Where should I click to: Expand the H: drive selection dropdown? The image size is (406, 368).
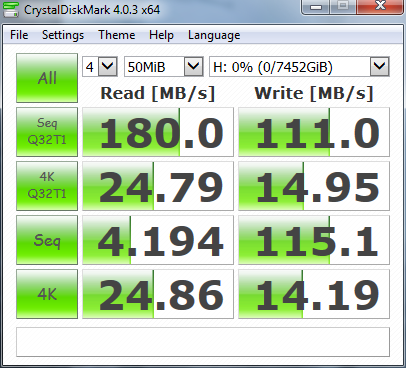(x=379, y=67)
